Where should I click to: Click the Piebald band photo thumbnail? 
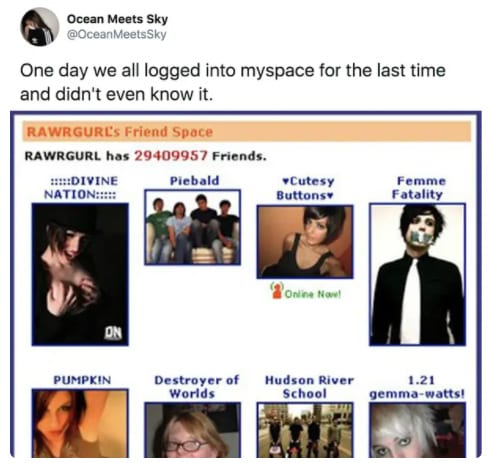192,227
